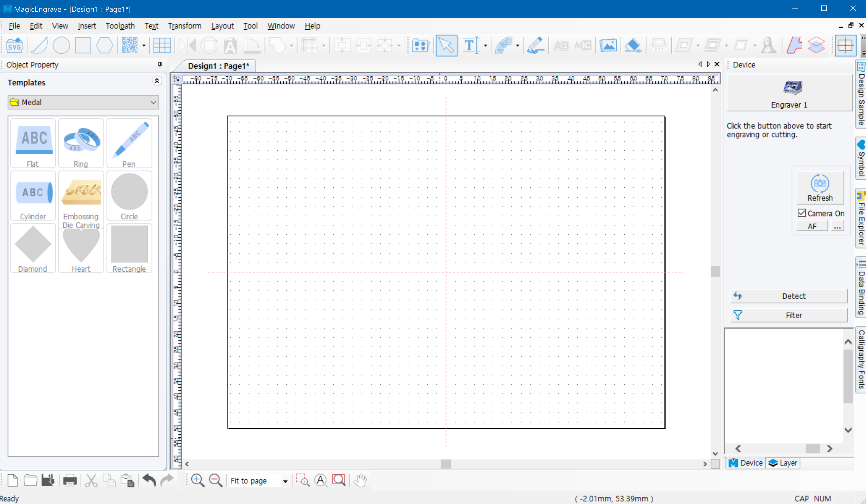Pin the Object Property panel
The width and height of the screenshot is (866, 504).
pos(160,64)
